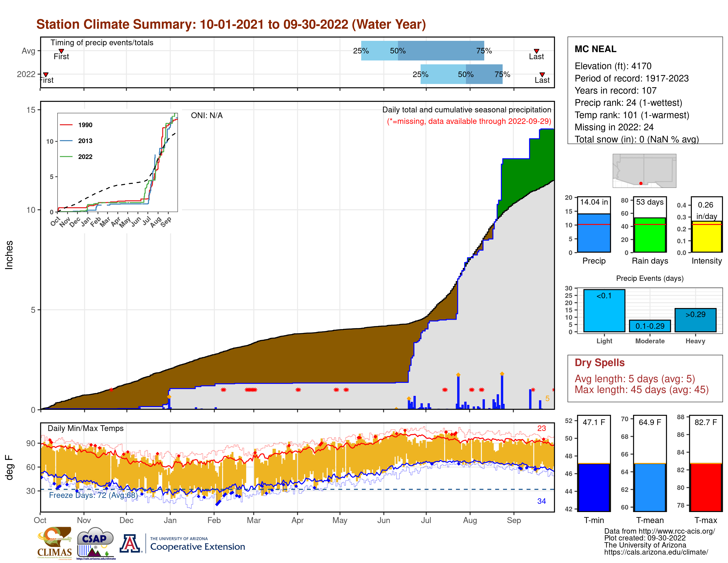Click the light blue T-mean bar
The image size is (728, 563).
tap(650, 487)
